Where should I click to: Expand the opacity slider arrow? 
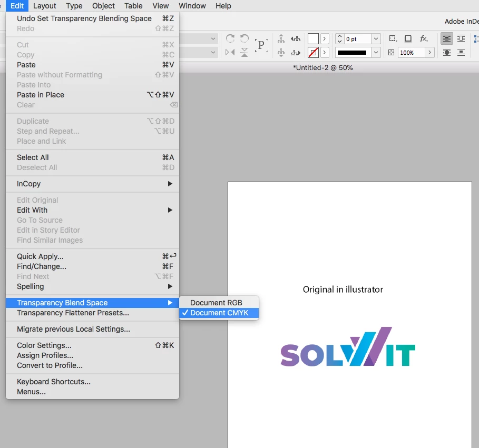(430, 53)
